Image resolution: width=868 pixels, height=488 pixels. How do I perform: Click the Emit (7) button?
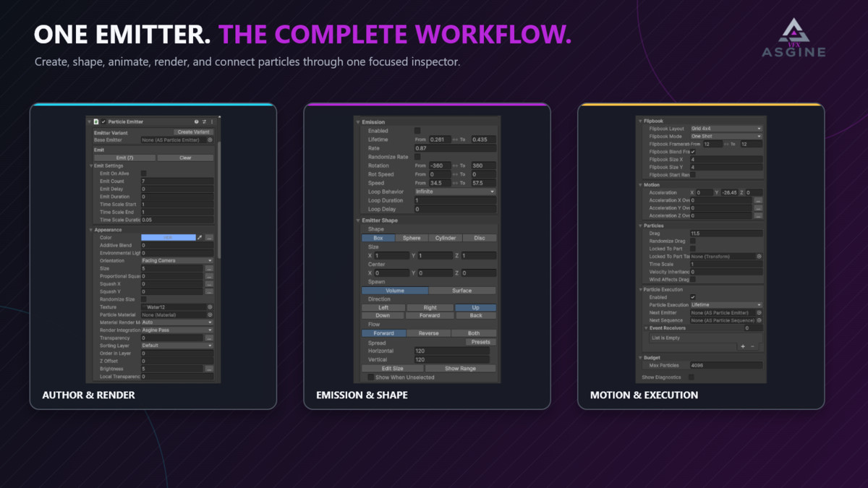click(124, 158)
